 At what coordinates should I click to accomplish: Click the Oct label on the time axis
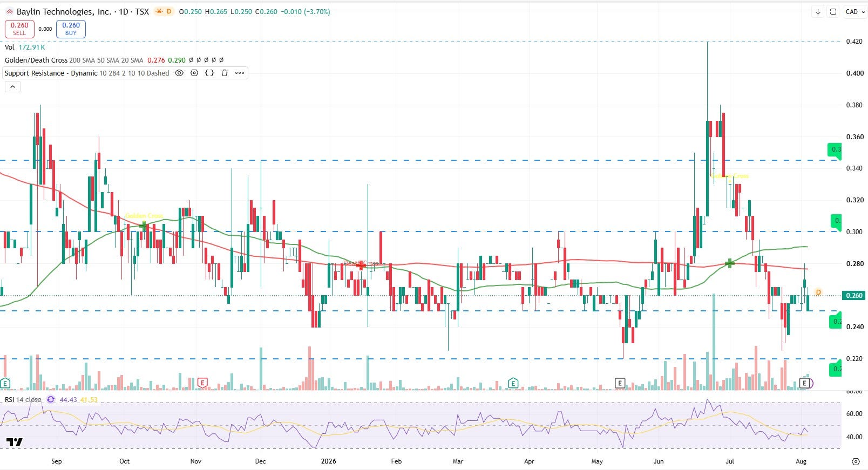click(x=124, y=461)
